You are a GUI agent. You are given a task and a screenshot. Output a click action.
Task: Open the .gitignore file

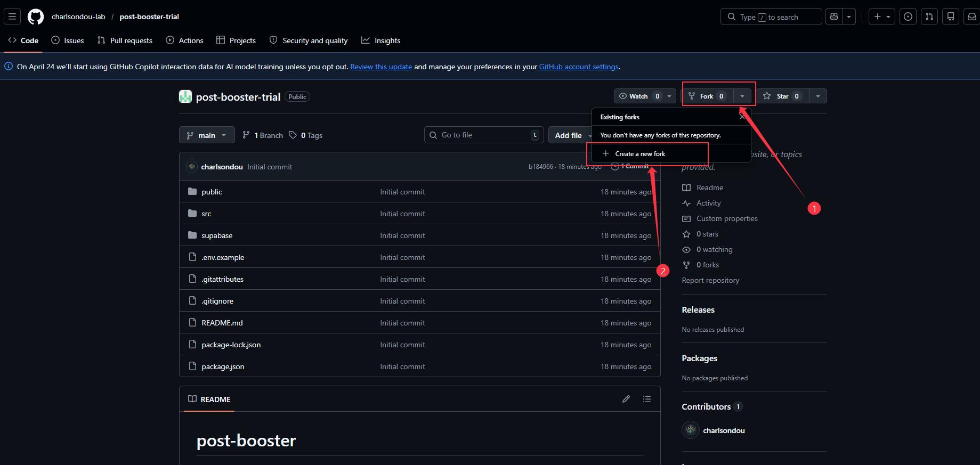[x=217, y=301]
